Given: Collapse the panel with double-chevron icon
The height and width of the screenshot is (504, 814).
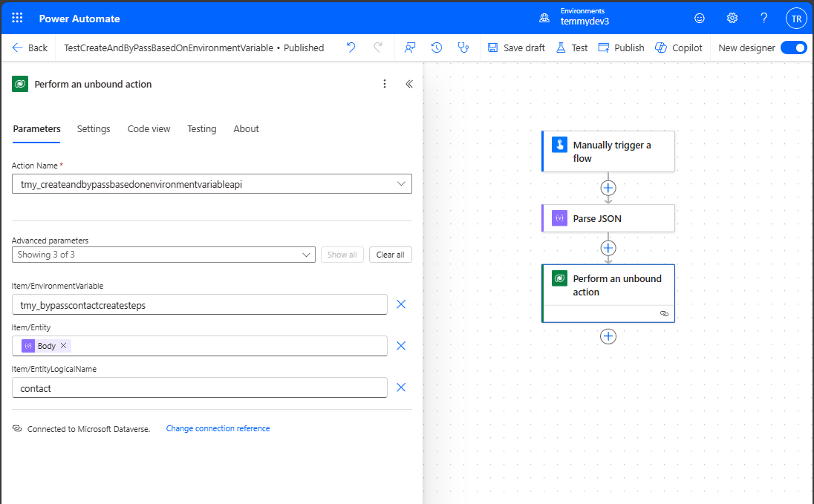Looking at the screenshot, I should click(409, 84).
